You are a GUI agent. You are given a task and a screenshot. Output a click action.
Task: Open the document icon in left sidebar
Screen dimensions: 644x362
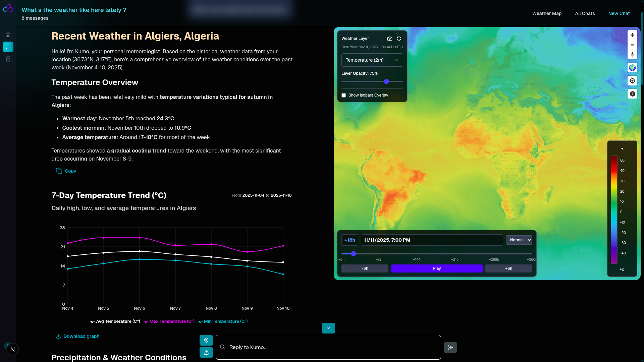(x=8, y=59)
